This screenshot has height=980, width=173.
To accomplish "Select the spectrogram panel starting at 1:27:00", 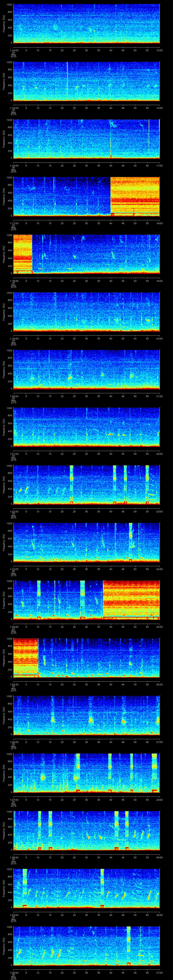I will point(87,773).
